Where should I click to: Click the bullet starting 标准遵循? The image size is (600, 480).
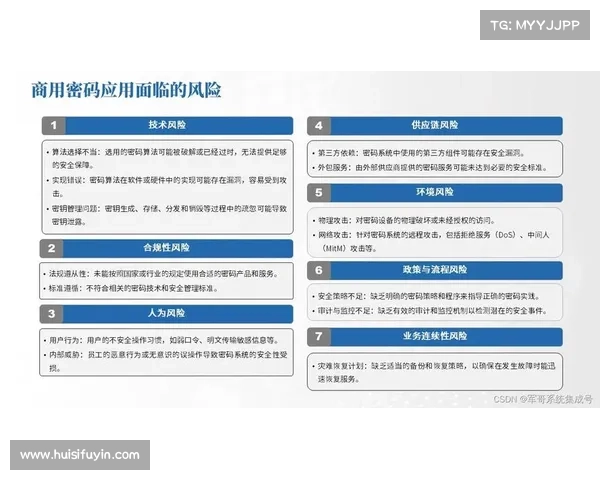[x=131, y=288]
